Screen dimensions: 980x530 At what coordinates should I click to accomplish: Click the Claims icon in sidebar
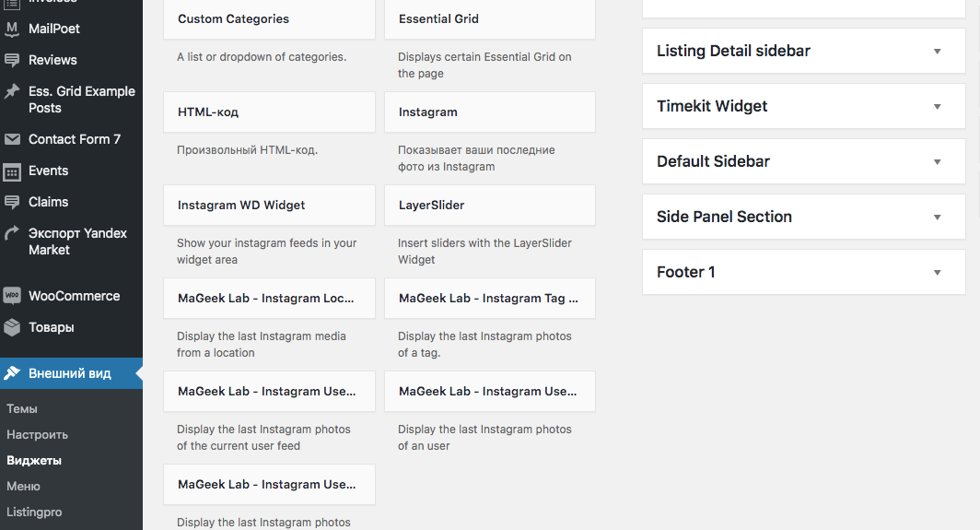click(12, 202)
